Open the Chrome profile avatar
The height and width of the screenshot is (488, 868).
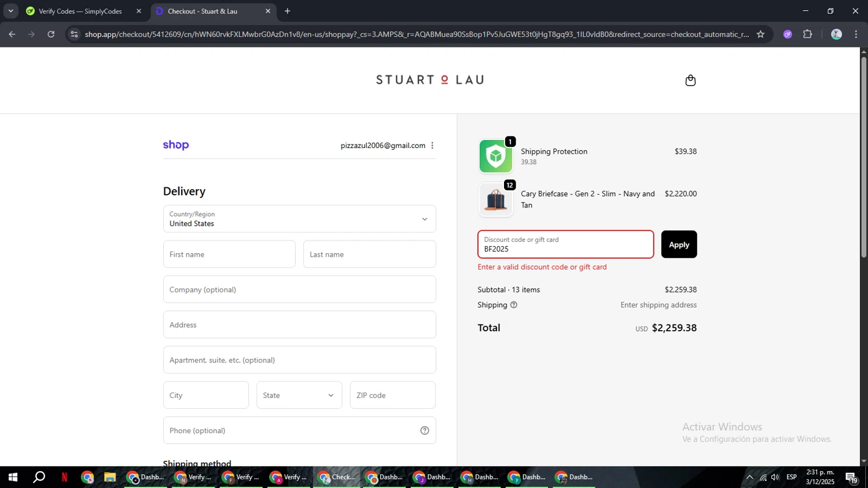pos(836,34)
